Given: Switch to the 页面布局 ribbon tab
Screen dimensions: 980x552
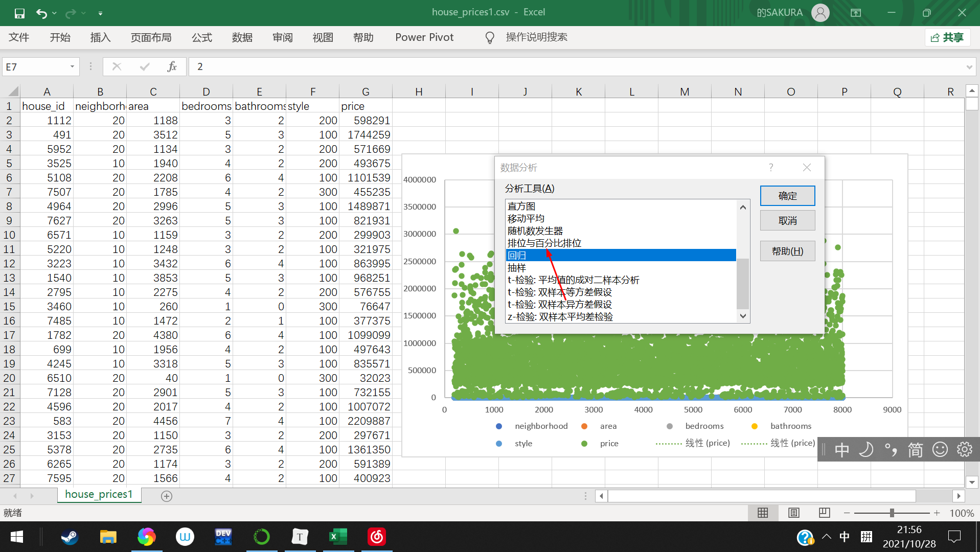Looking at the screenshot, I should click(151, 37).
